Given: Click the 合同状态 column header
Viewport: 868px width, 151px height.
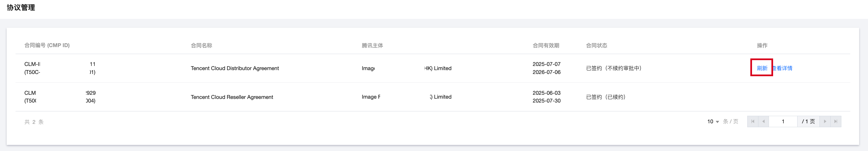Looking at the screenshot, I should tap(596, 45).
